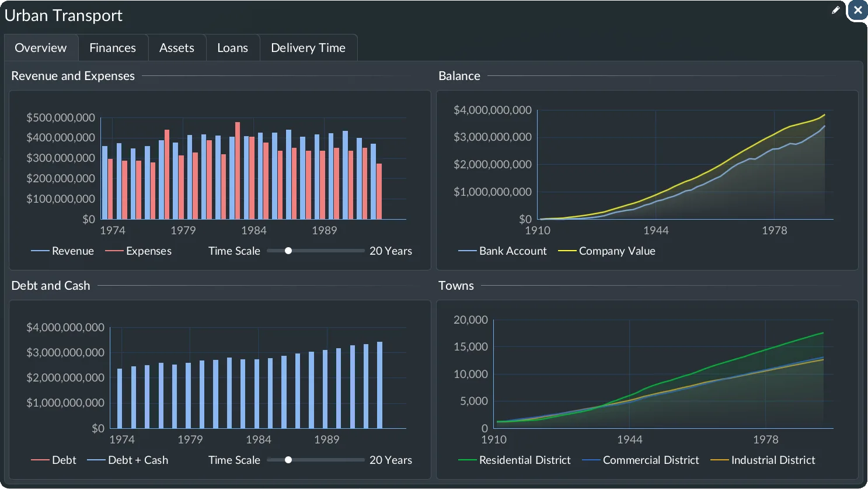Click the Towns section heading
Image resolution: width=868 pixels, height=489 pixels.
(x=456, y=286)
